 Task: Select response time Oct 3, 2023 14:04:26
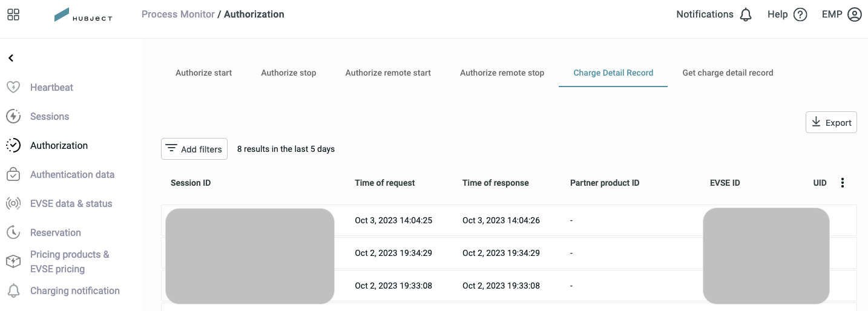pyautogui.click(x=501, y=220)
